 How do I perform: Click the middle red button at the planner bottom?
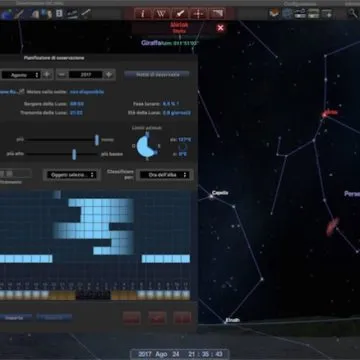pos(157,318)
